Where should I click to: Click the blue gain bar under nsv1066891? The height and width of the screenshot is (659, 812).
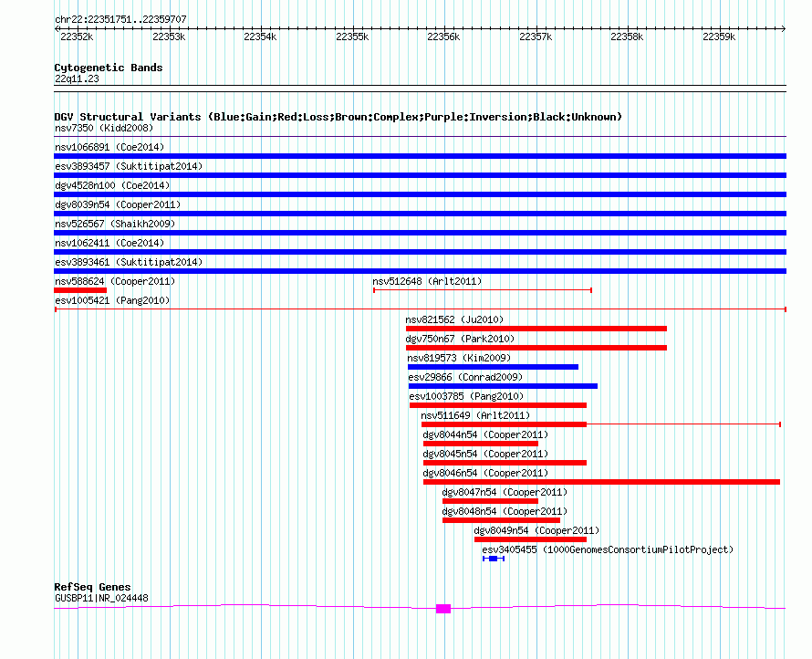420,156
